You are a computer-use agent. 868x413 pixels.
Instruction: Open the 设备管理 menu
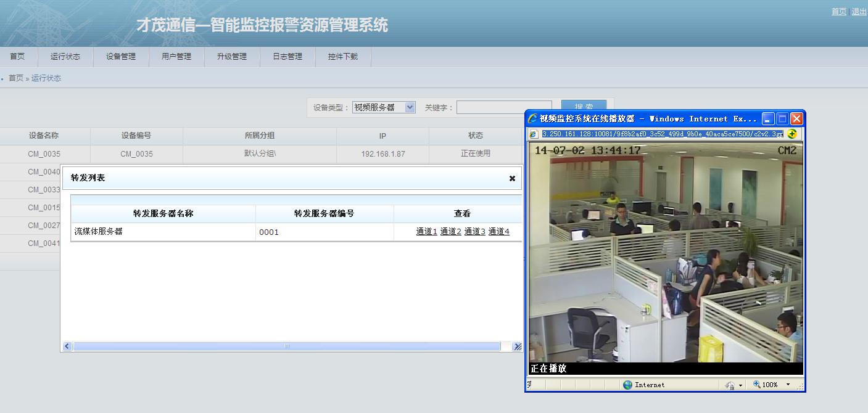(x=121, y=57)
